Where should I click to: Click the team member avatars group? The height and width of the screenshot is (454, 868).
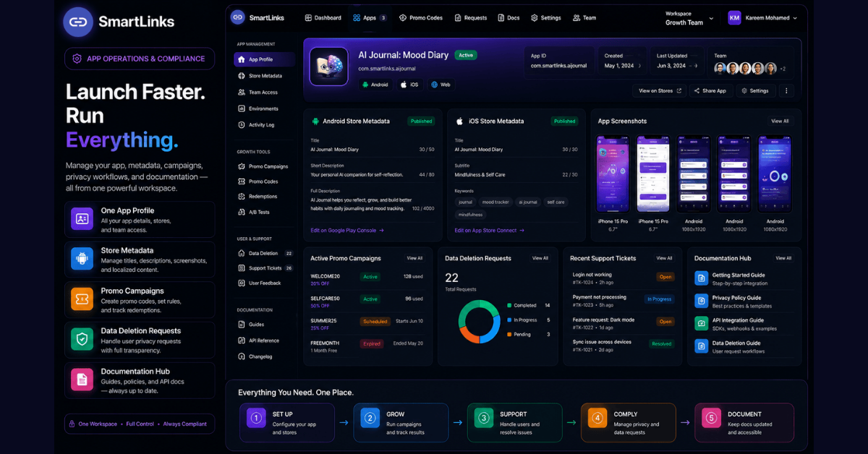tap(745, 69)
